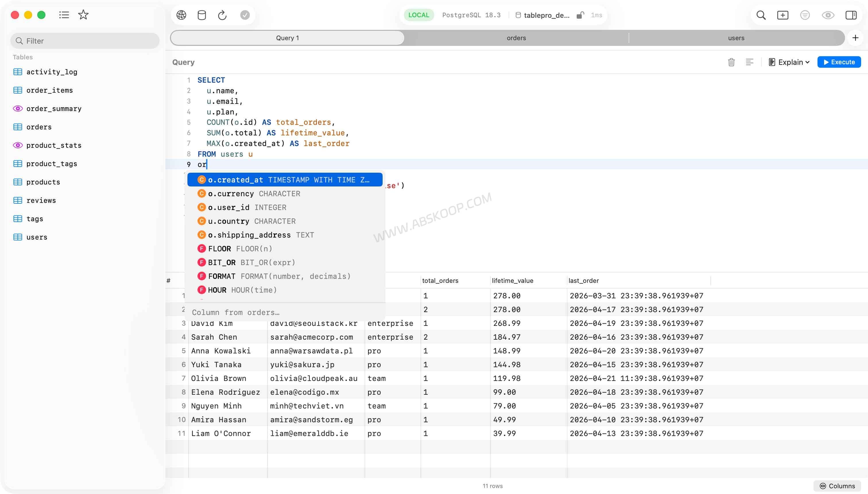Click the LOCAL connection badge
This screenshot has width=868, height=494.
(x=418, y=15)
